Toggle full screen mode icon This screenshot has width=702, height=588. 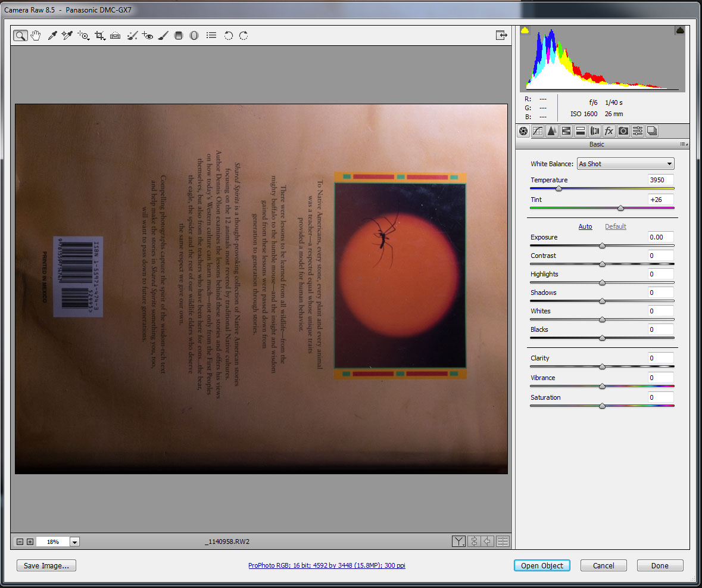[x=501, y=35]
